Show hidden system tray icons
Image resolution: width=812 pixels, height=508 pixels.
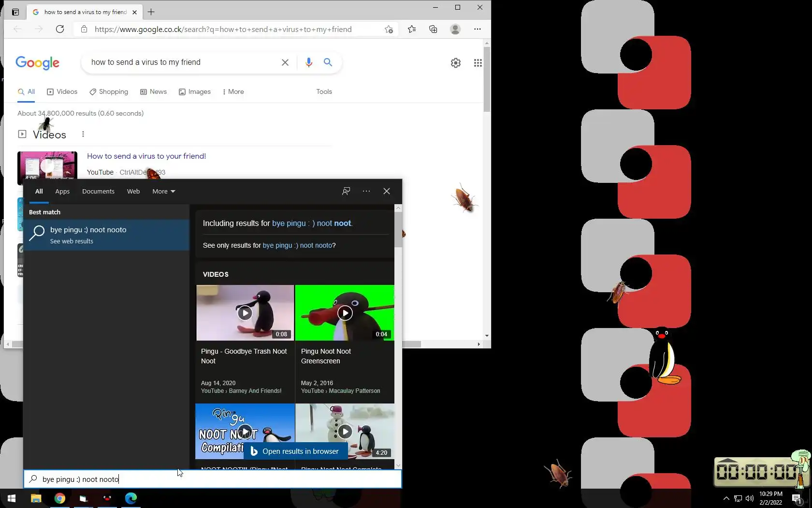coord(726,498)
